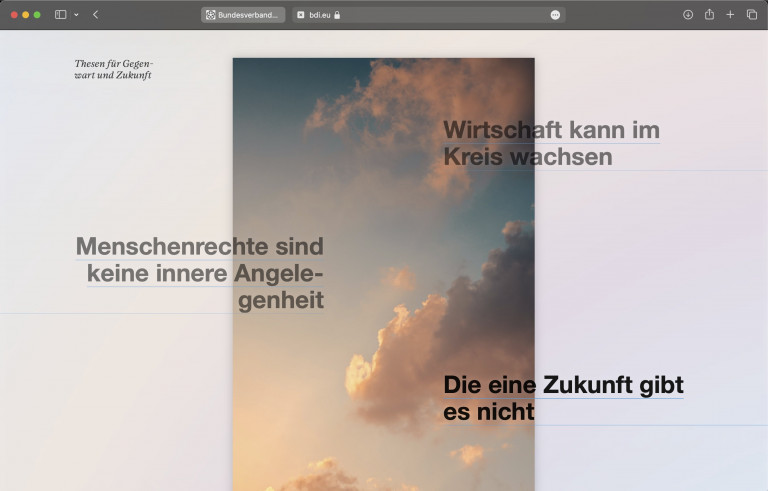Open the page options ellipsis menu
Image resolution: width=768 pixels, height=491 pixels.
coord(555,15)
